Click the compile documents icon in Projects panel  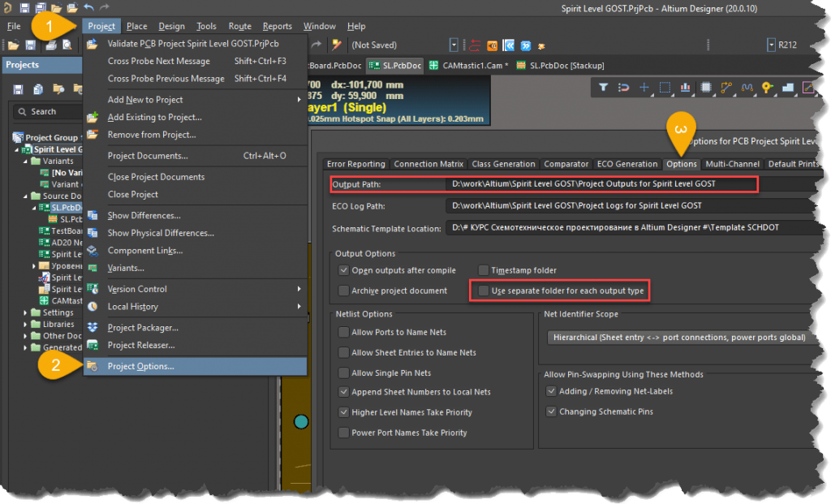38,89
